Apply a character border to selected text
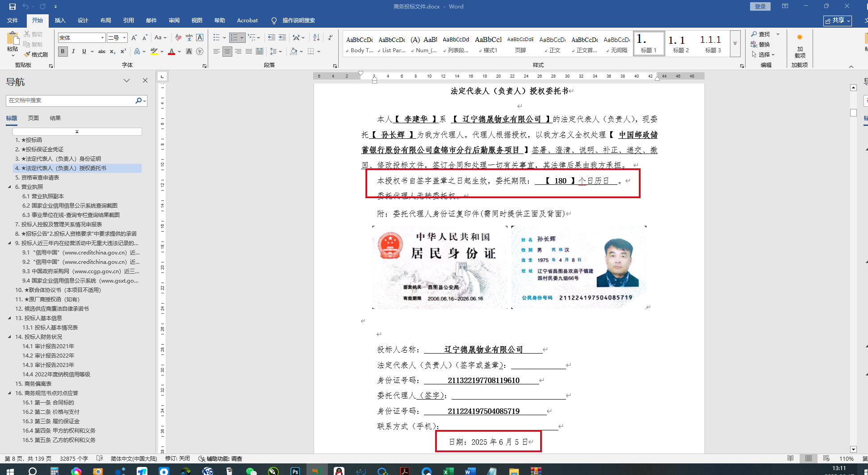868x475 pixels. tap(200, 38)
